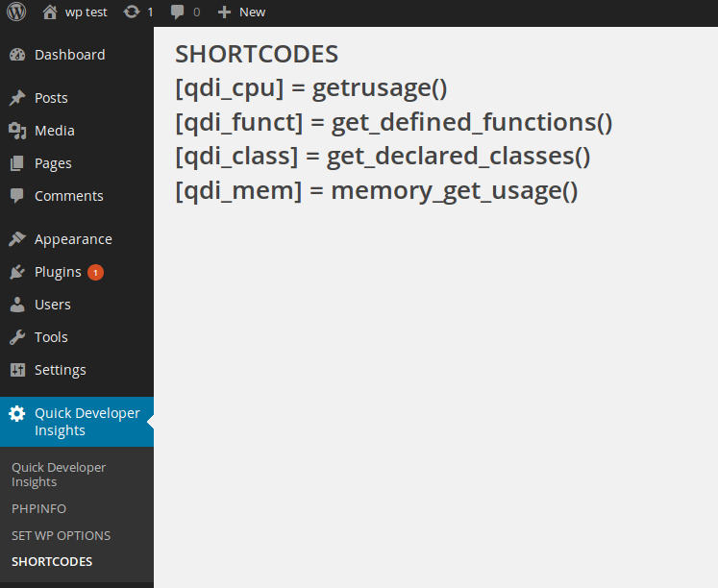The height and width of the screenshot is (588, 718).
Task: Click the [qdi_mem] = memory_get_usage() line
Action: coord(377,191)
